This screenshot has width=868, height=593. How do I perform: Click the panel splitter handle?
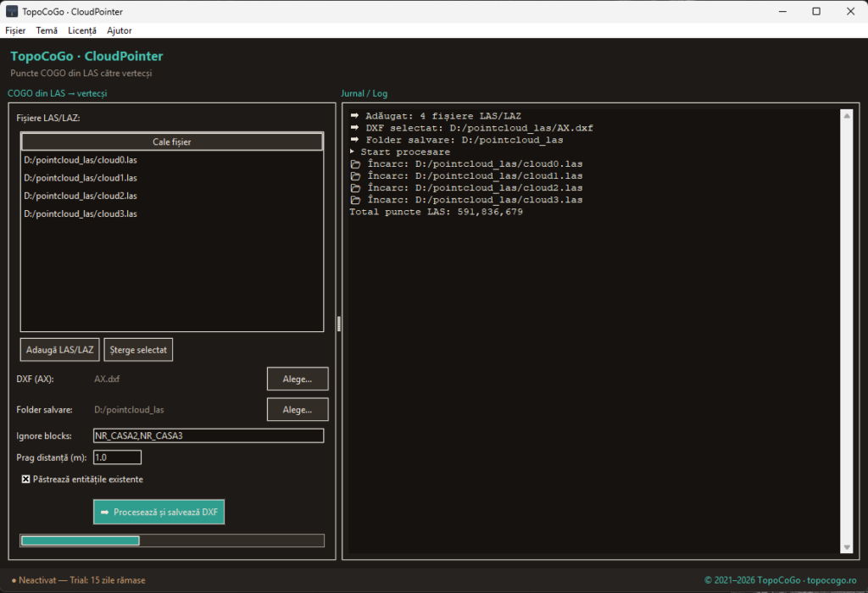pyautogui.click(x=339, y=324)
